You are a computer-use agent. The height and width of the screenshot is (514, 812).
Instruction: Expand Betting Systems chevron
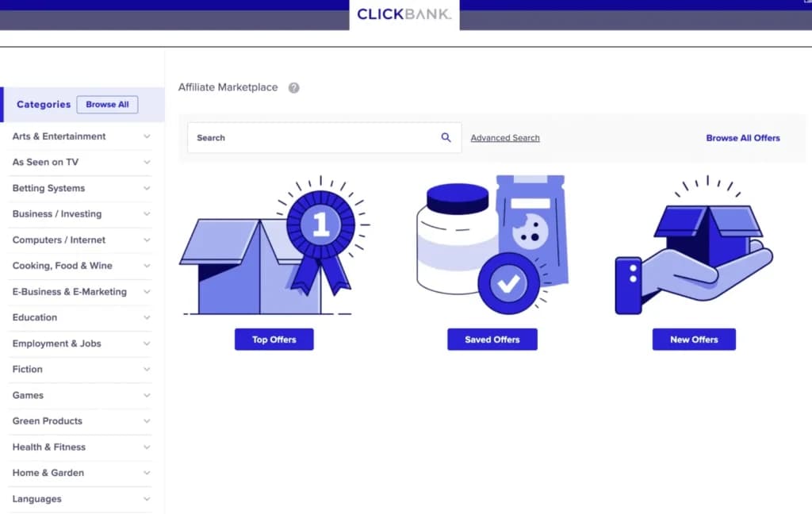147,188
